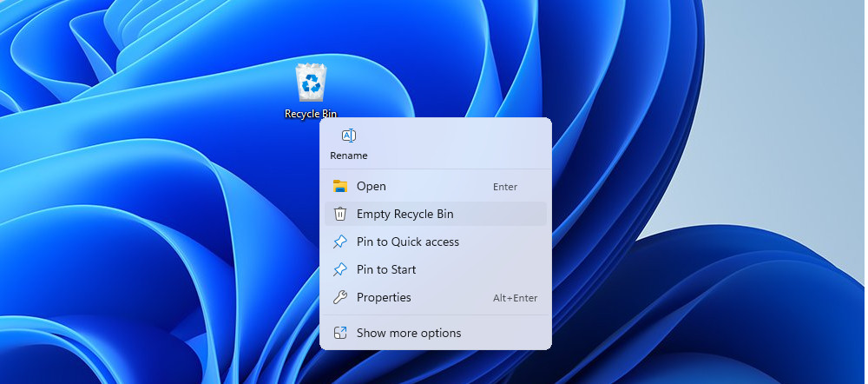Select Empty Recycle Bin menu entry
The image size is (868, 384).
coord(404,215)
